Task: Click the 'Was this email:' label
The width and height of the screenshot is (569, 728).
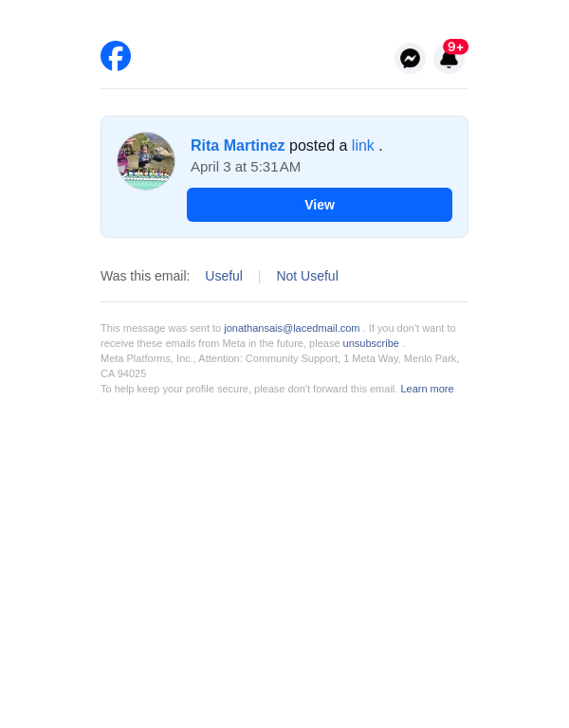Action: point(145,276)
